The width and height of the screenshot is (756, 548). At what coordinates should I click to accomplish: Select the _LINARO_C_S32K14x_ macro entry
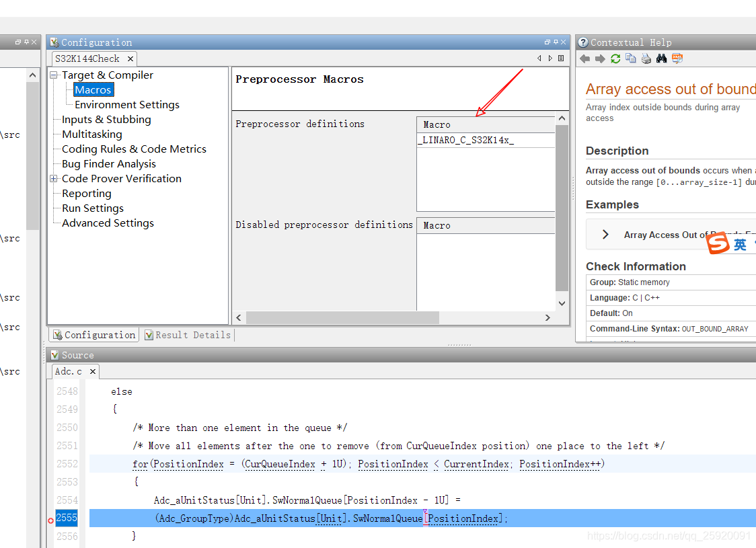pyautogui.click(x=486, y=141)
